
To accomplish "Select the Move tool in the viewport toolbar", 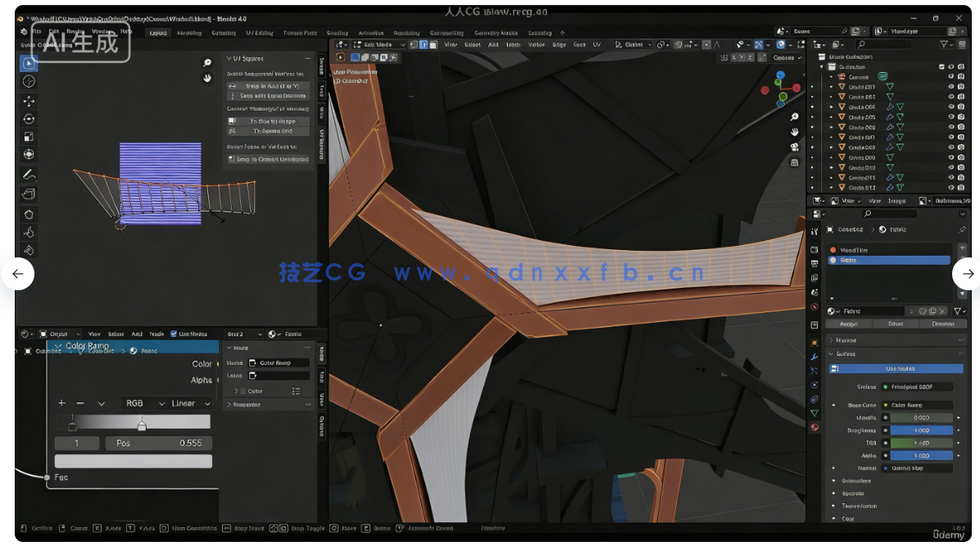I will pyautogui.click(x=29, y=101).
